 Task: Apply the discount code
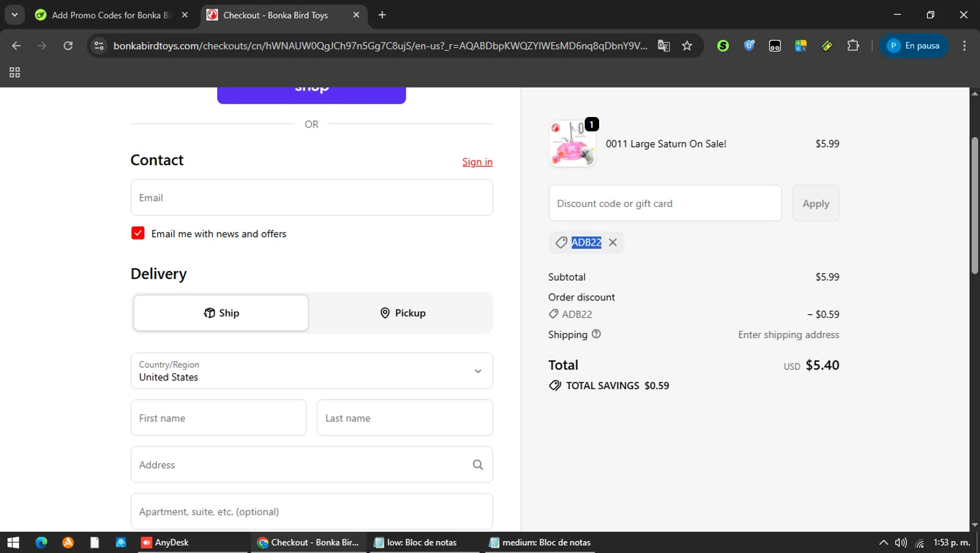[x=816, y=203]
